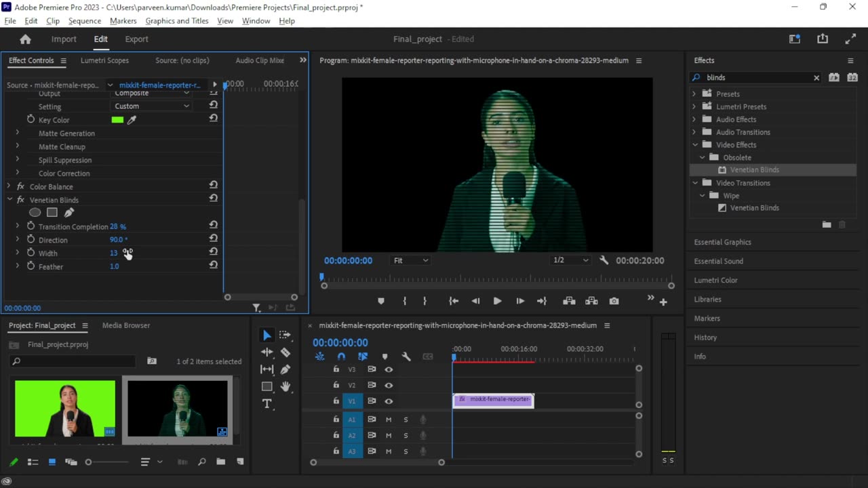
Task: Select the Pen tool in toolbox
Action: 285,369
